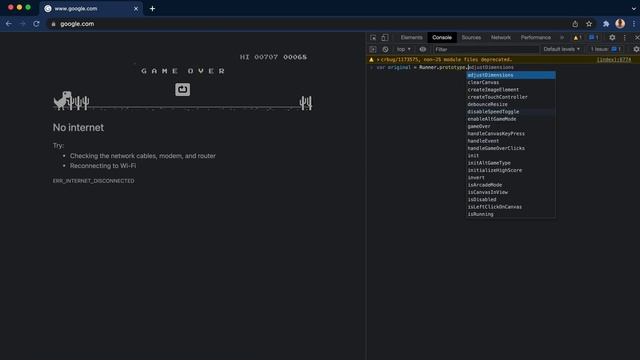Select isArcadeMode suggestion
The width and height of the screenshot is (640, 360).
(511, 185)
